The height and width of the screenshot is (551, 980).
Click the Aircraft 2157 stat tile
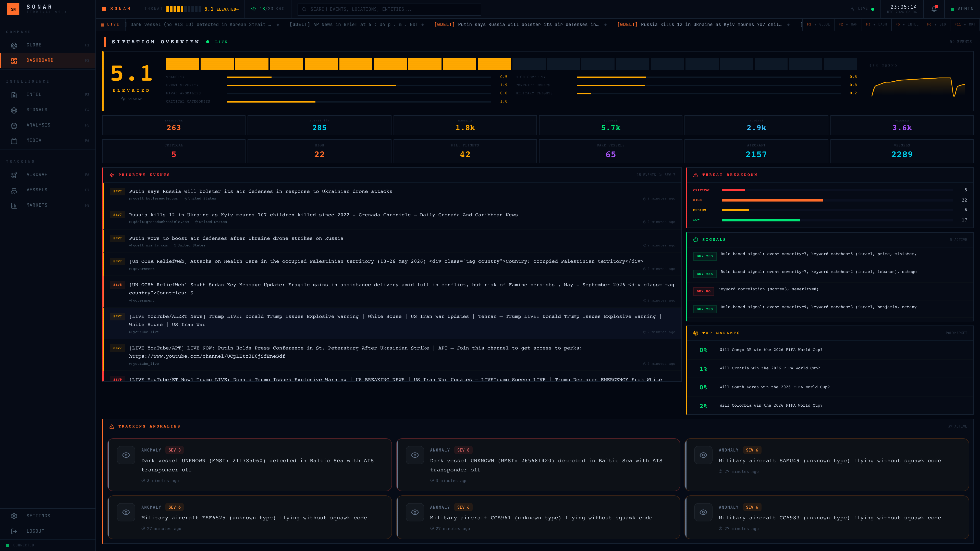pos(756,151)
